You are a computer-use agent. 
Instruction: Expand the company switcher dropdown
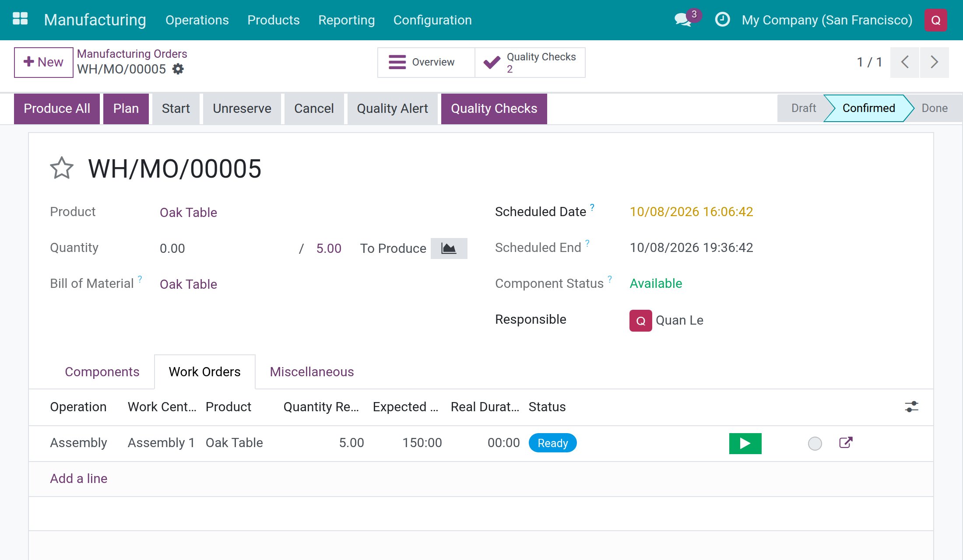[827, 20]
